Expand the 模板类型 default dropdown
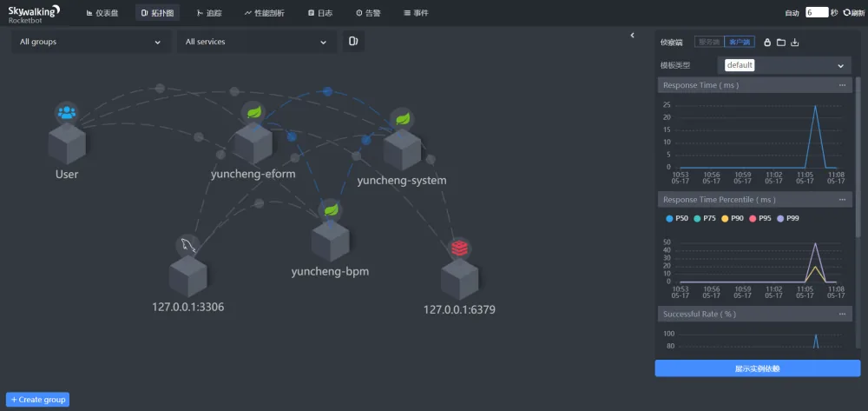The width and height of the screenshot is (868, 411). pos(785,65)
